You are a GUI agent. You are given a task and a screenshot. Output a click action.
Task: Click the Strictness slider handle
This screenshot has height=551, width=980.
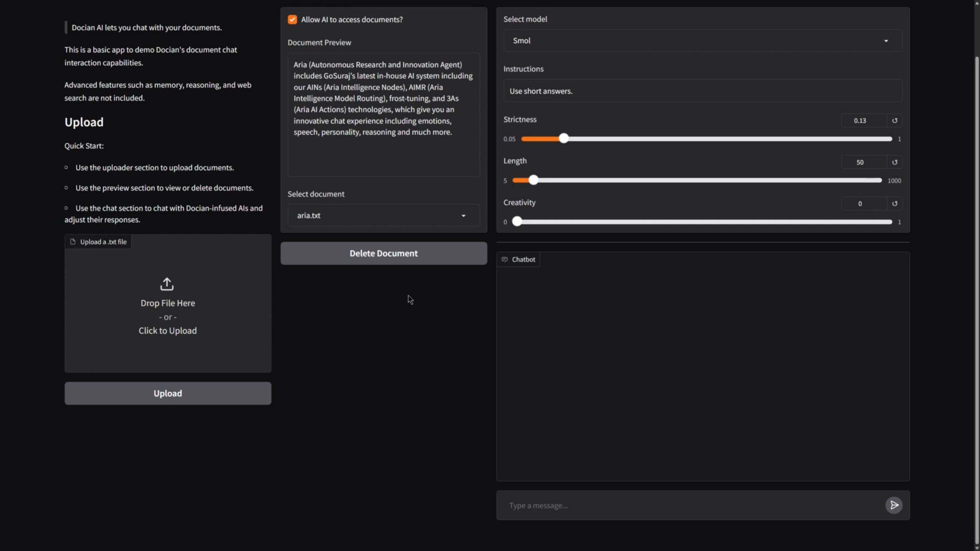pyautogui.click(x=563, y=139)
